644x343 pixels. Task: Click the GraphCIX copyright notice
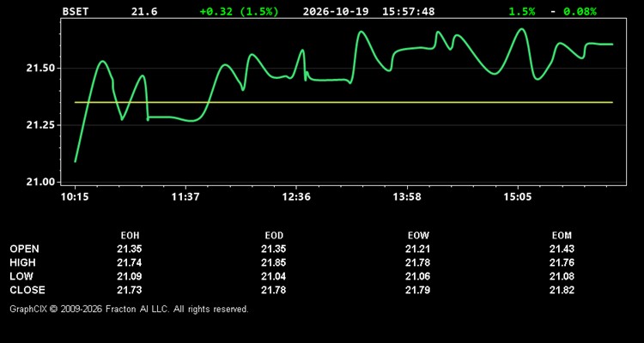pyautogui.click(x=130, y=309)
